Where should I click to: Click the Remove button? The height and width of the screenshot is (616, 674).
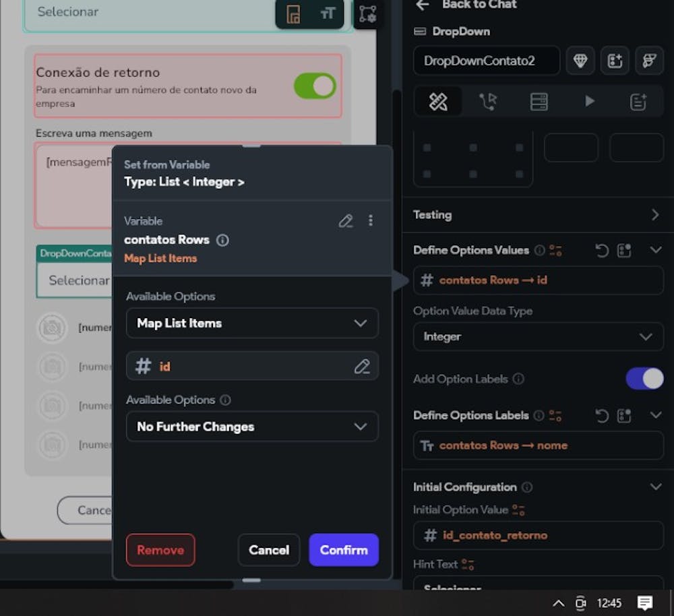coord(160,550)
